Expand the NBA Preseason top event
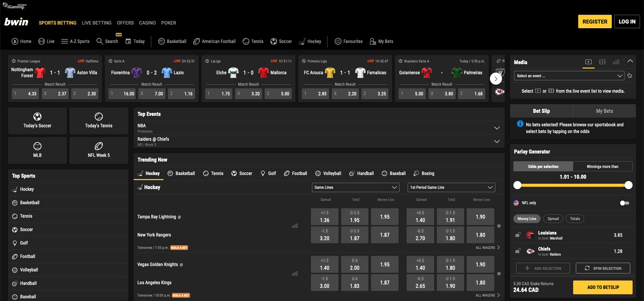Viewport: 644px width, 301px height. (x=319, y=128)
